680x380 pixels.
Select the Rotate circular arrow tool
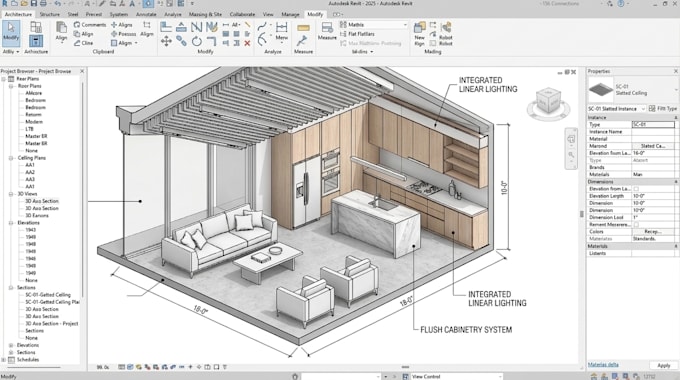[x=196, y=42]
